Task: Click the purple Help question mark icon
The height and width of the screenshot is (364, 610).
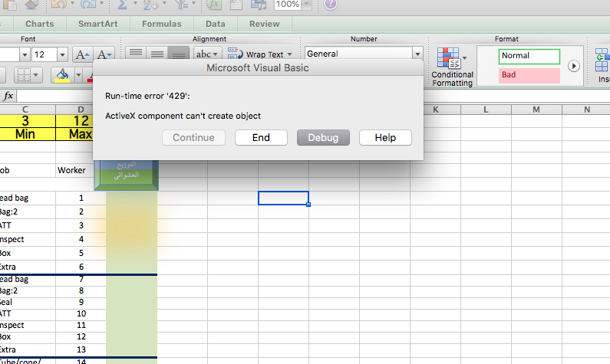Action: pyautogui.click(x=330, y=4)
